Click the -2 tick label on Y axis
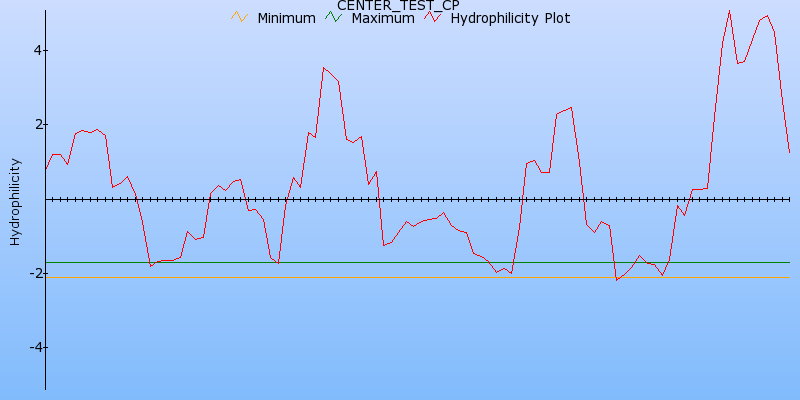The width and height of the screenshot is (800, 400). click(x=32, y=273)
